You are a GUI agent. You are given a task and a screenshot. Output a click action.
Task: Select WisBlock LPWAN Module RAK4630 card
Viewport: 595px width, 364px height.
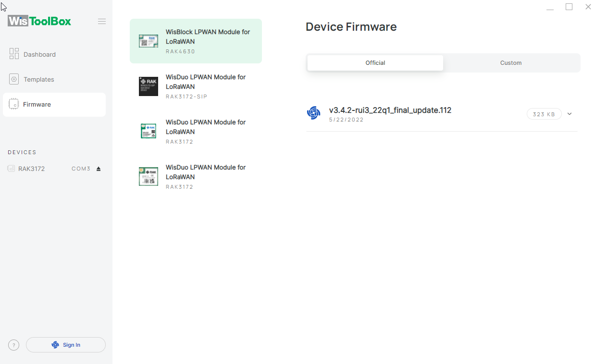pos(196,41)
